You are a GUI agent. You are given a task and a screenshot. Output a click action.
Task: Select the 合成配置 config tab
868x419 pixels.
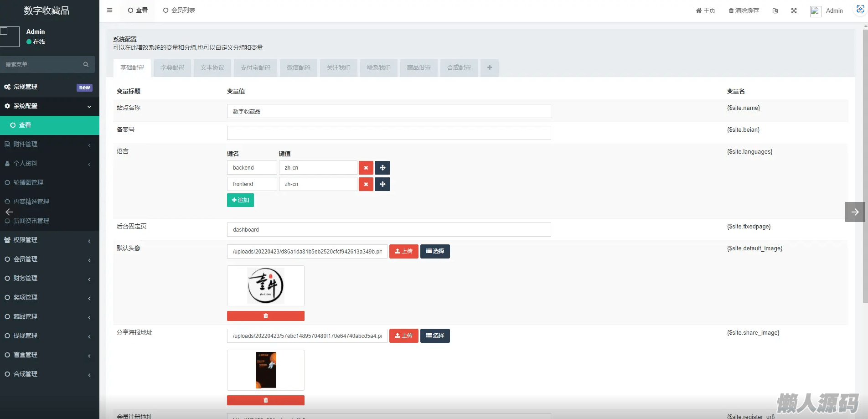(459, 68)
